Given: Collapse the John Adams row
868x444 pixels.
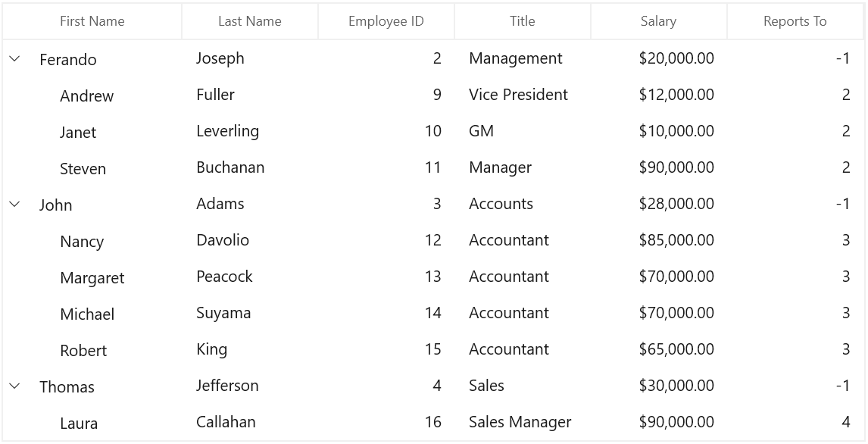Looking at the screenshot, I should click(15, 204).
